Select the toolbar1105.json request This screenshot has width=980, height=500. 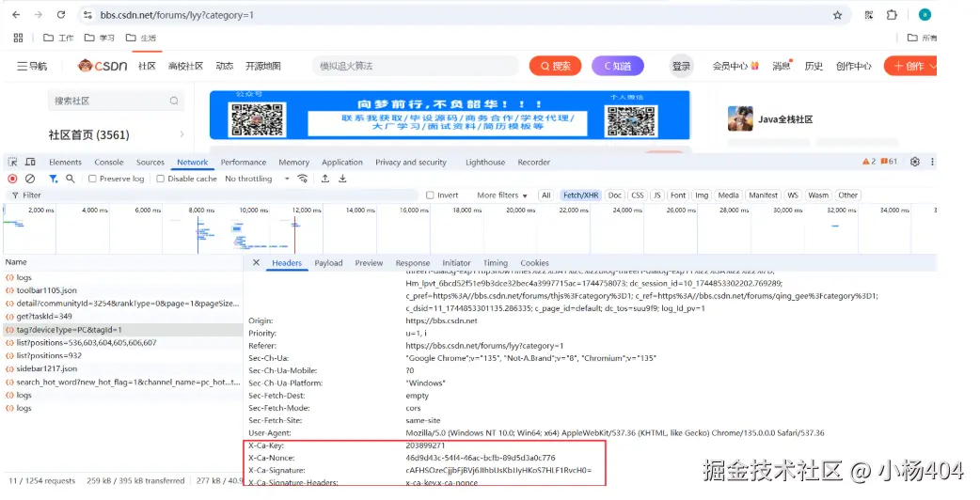pos(47,290)
